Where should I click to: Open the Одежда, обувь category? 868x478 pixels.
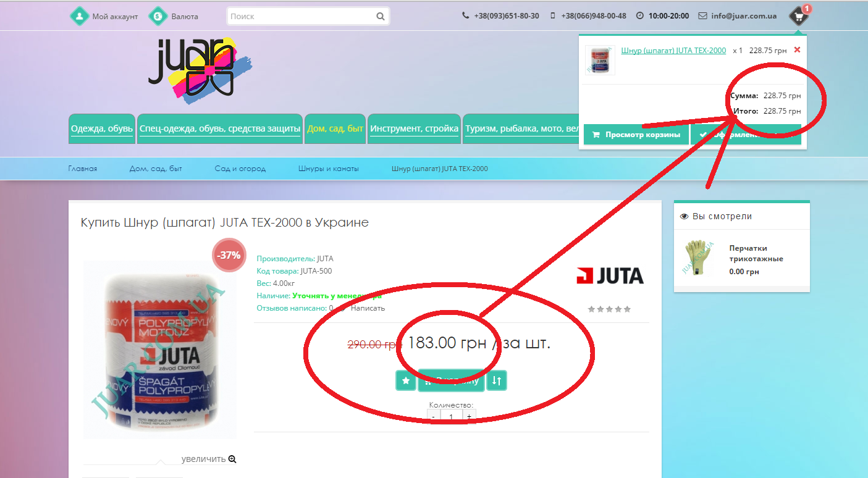[x=102, y=129]
